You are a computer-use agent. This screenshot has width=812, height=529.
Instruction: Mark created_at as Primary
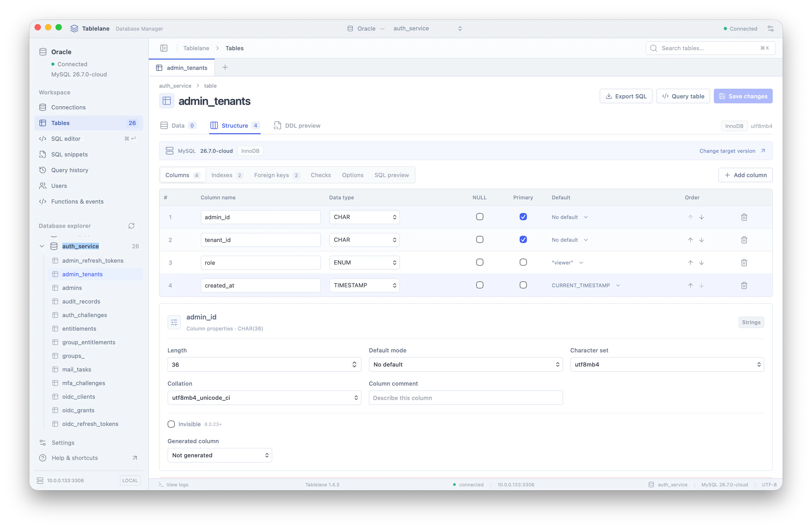point(523,285)
